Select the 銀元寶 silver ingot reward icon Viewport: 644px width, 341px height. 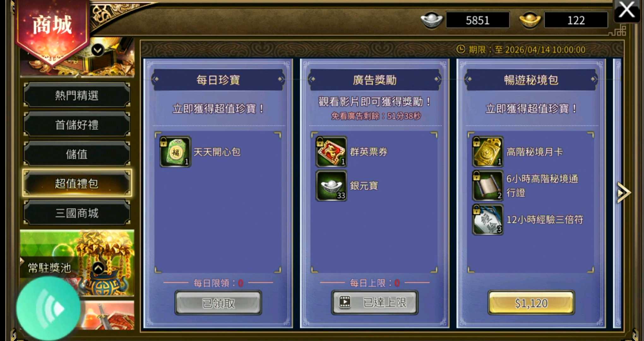pyautogui.click(x=331, y=186)
